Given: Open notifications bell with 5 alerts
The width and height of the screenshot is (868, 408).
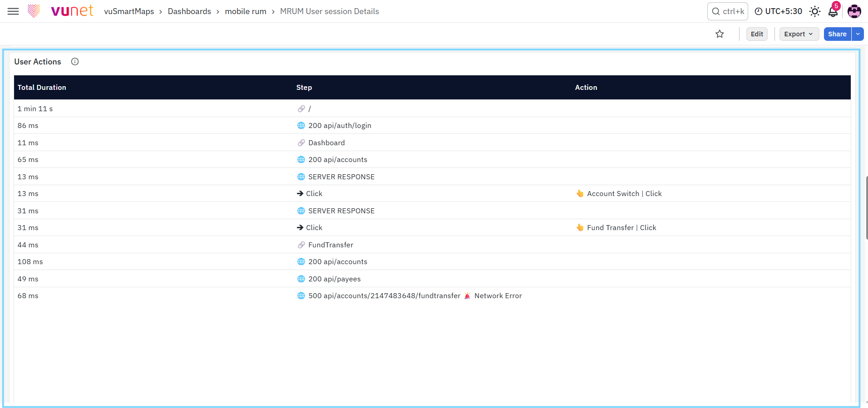Looking at the screenshot, I should [x=833, y=11].
